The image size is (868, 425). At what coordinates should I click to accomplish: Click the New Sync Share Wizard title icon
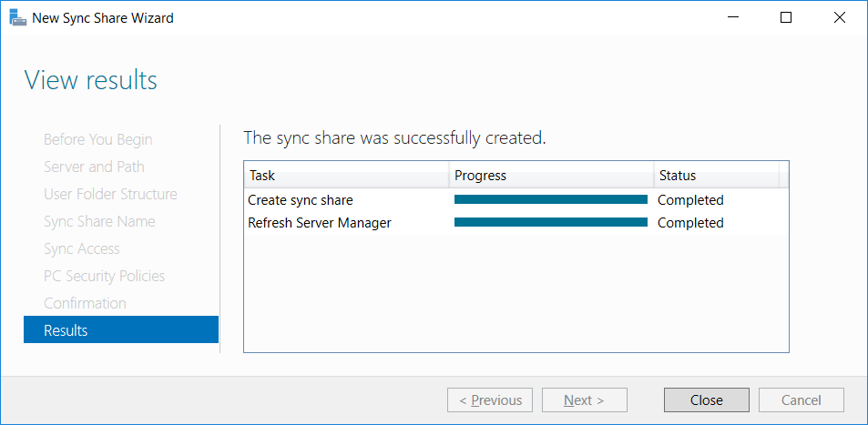click(17, 18)
